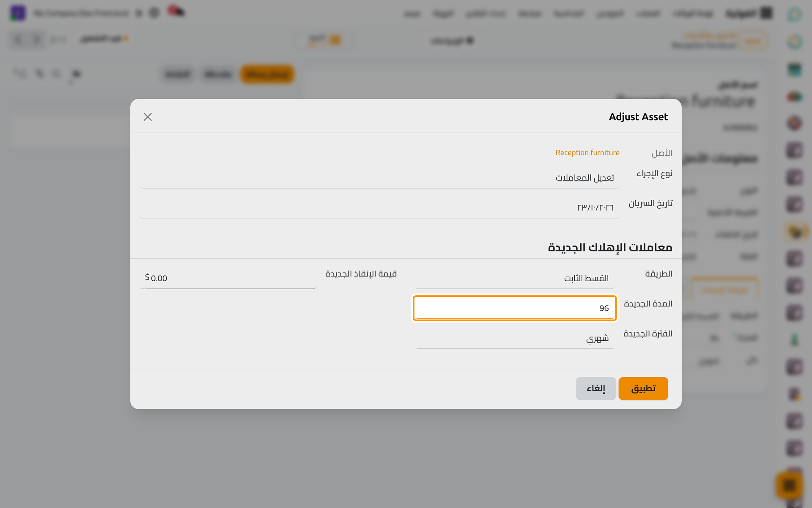Click the إلغاء cancel button
This screenshot has height=508, width=812.
[595, 389]
